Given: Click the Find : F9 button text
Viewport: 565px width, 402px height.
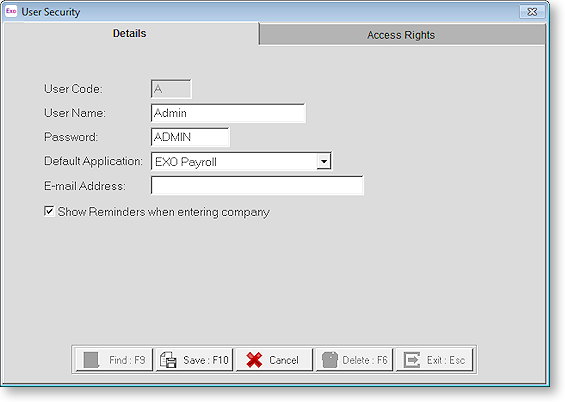Looking at the screenshot, I should (x=127, y=360).
